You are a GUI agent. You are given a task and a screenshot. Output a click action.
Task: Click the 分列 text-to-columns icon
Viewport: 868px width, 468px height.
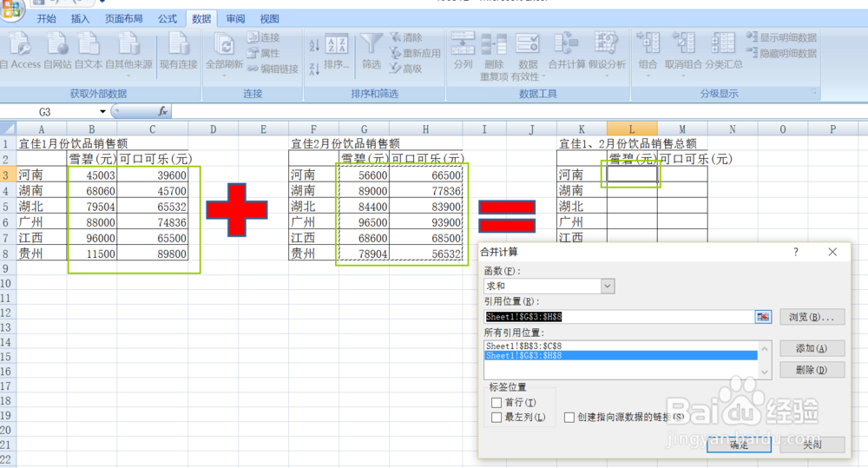(x=463, y=49)
